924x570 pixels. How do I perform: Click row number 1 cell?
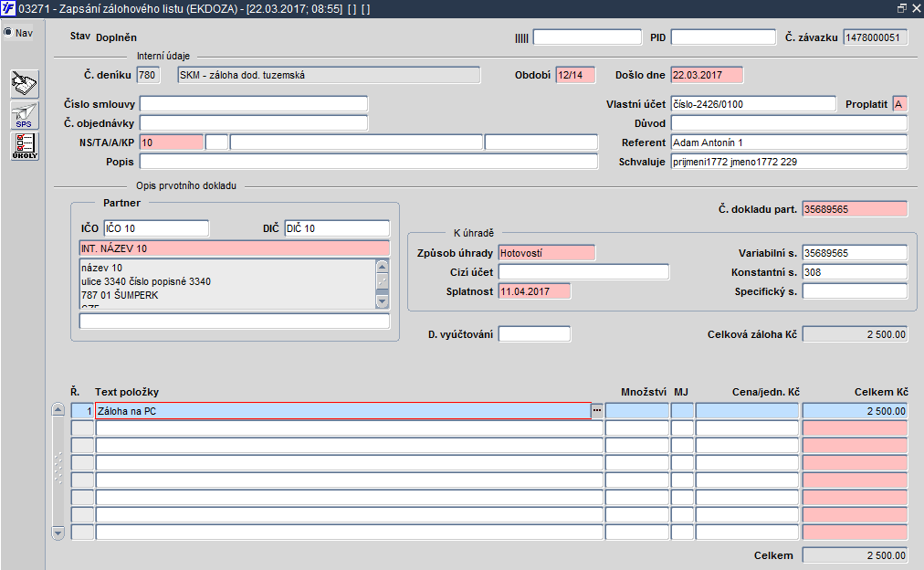[82, 411]
